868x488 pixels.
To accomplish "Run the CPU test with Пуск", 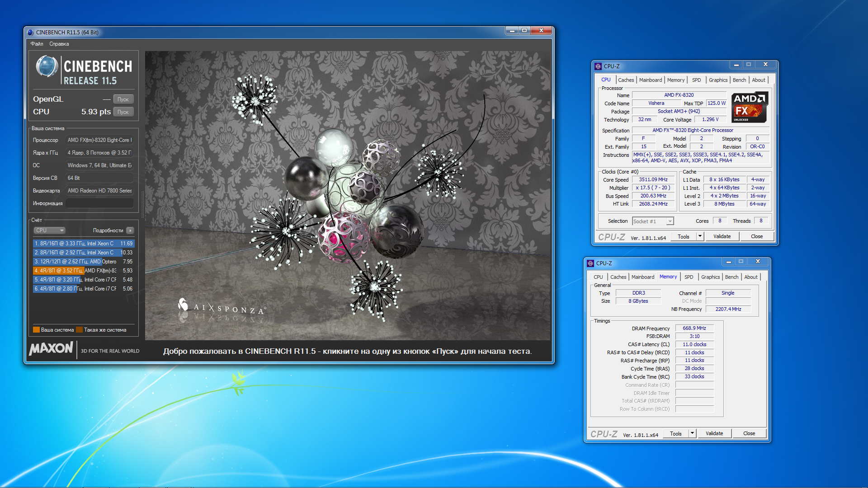I will pos(123,112).
